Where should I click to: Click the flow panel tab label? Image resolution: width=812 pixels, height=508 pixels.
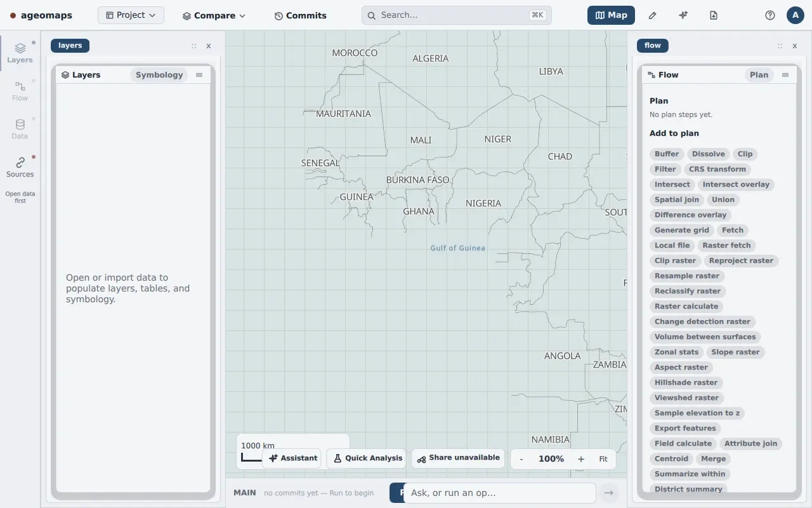[x=653, y=46]
